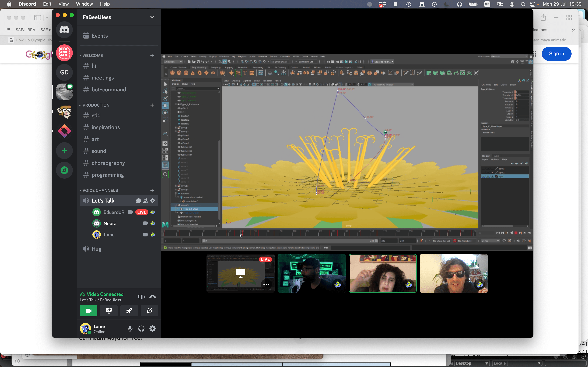The height and width of the screenshot is (367, 588).
Task: Add a server with green plus
Action: [64, 151]
